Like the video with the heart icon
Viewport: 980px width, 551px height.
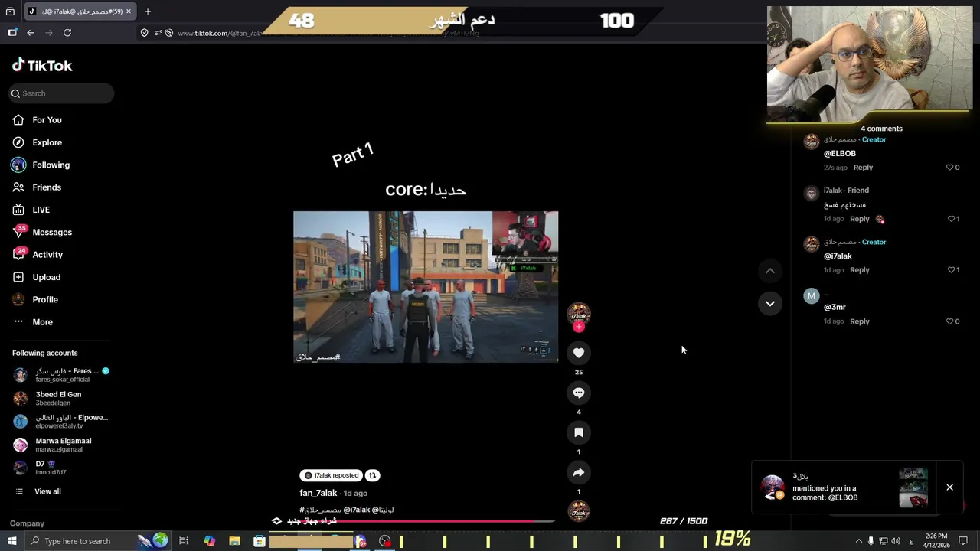[579, 353]
